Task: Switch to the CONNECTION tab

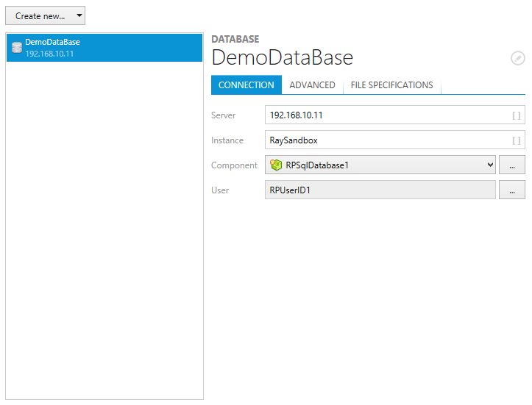Action: 246,85
